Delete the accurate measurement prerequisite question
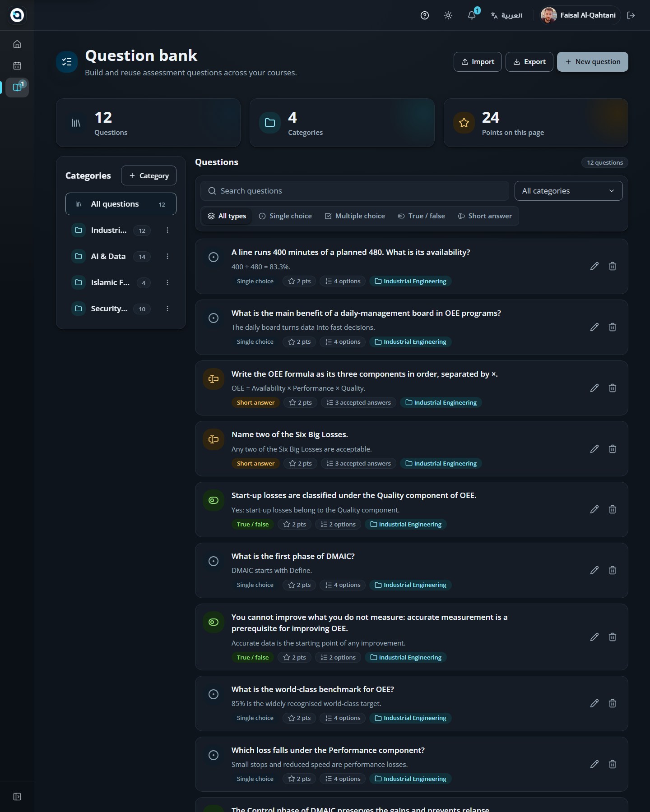The height and width of the screenshot is (812, 650). click(x=613, y=637)
